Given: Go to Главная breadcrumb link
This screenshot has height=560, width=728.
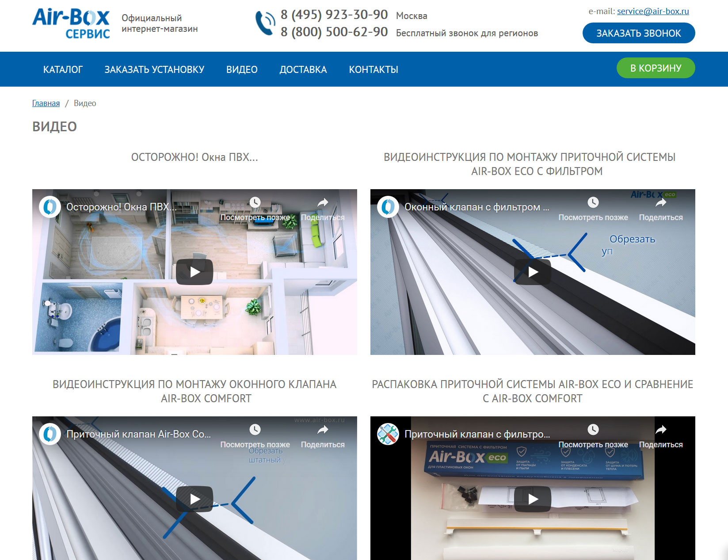Looking at the screenshot, I should click(x=46, y=103).
